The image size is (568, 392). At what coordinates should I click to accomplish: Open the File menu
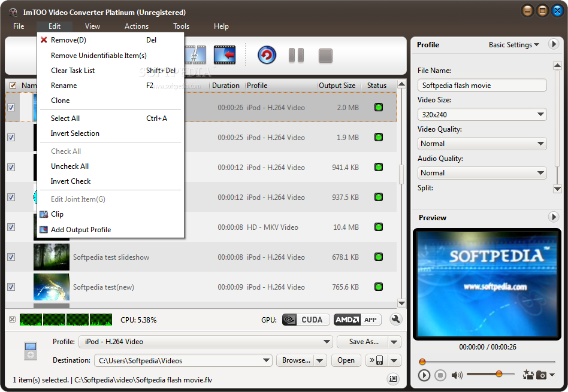click(x=19, y=26)
